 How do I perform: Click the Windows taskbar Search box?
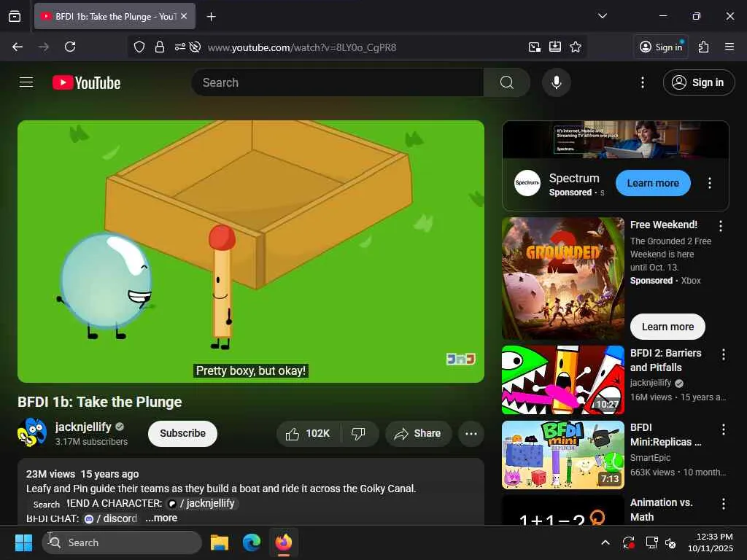click(x=122, y=542)
